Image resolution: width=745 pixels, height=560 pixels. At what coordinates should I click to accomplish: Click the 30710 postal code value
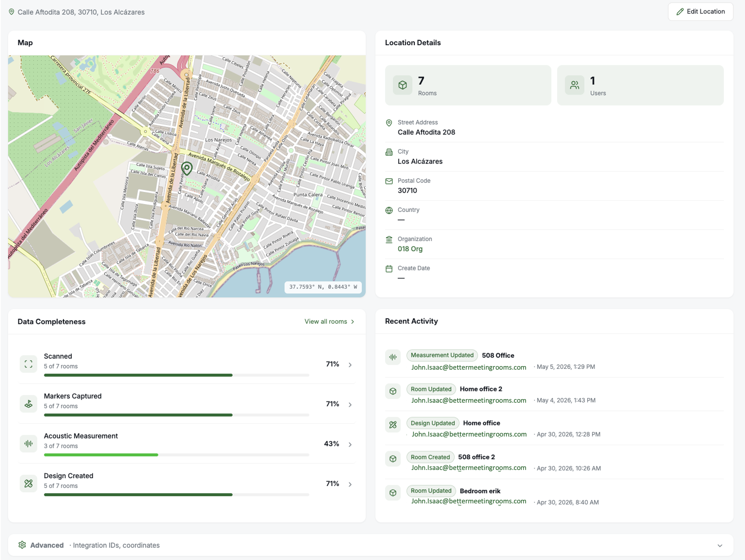point(407,190)
